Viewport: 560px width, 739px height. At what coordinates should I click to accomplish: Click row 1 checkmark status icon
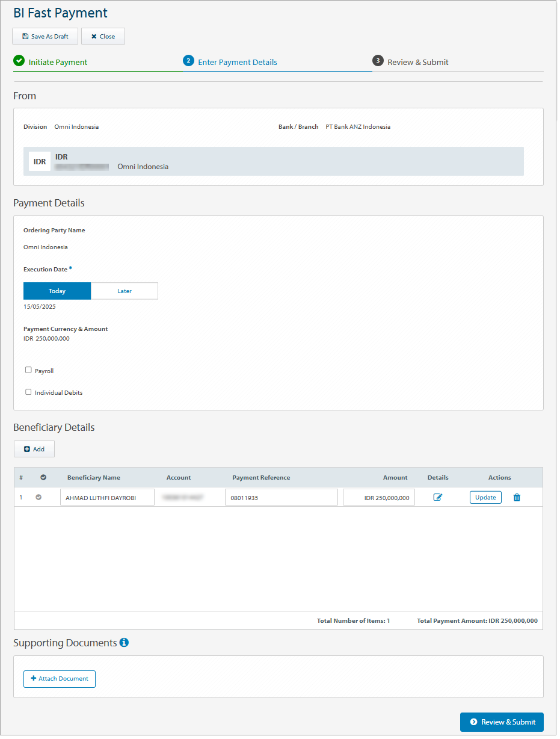click(x=39, y=497)
